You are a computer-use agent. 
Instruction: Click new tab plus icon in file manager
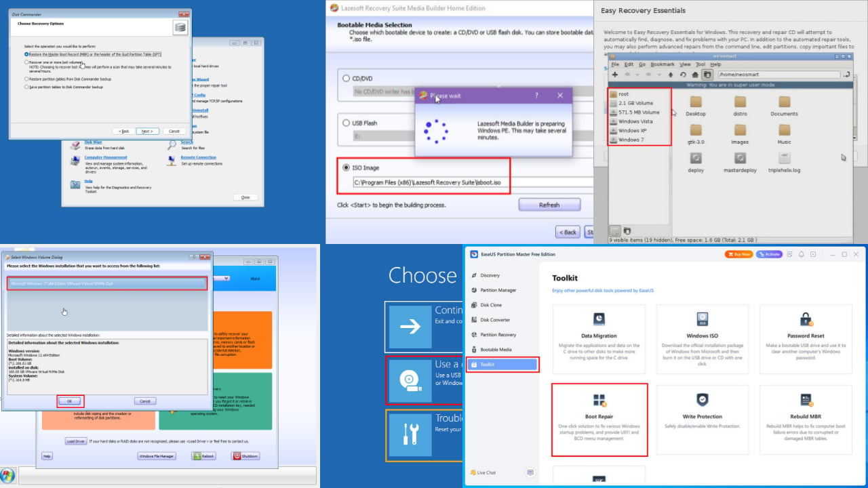(615, 75)
